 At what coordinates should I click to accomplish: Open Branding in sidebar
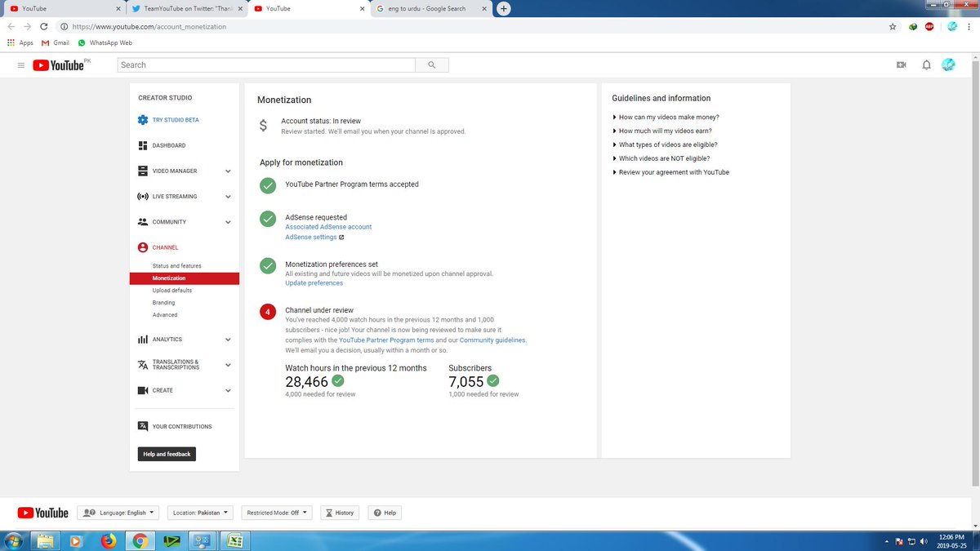(163, 303)
